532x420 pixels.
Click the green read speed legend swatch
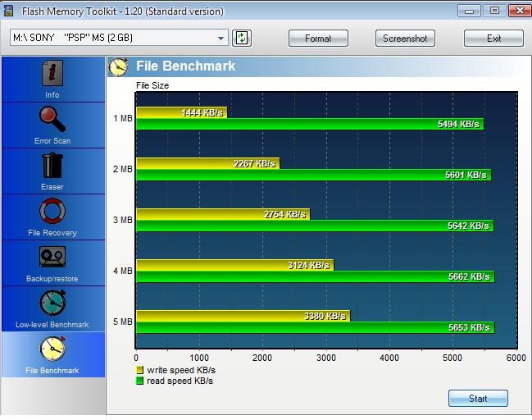139,381
